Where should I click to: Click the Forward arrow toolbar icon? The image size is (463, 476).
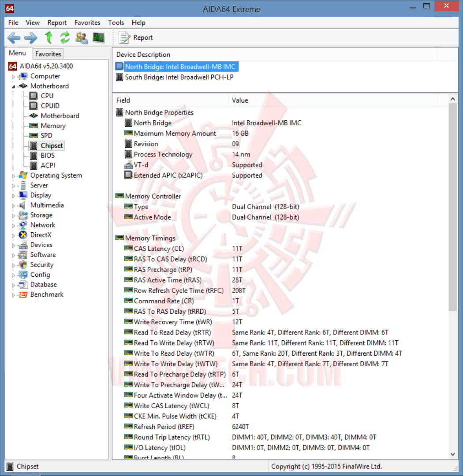(30, 38)
